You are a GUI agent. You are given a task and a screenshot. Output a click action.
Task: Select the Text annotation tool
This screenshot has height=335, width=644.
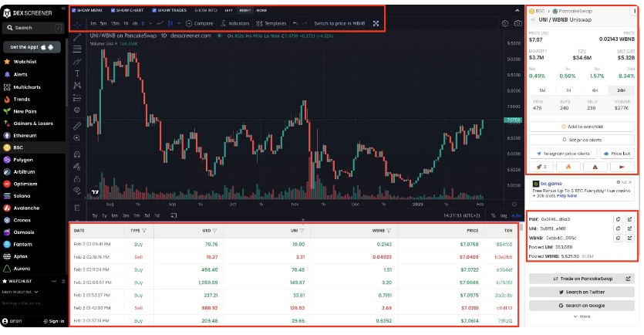tap(77, 73)
